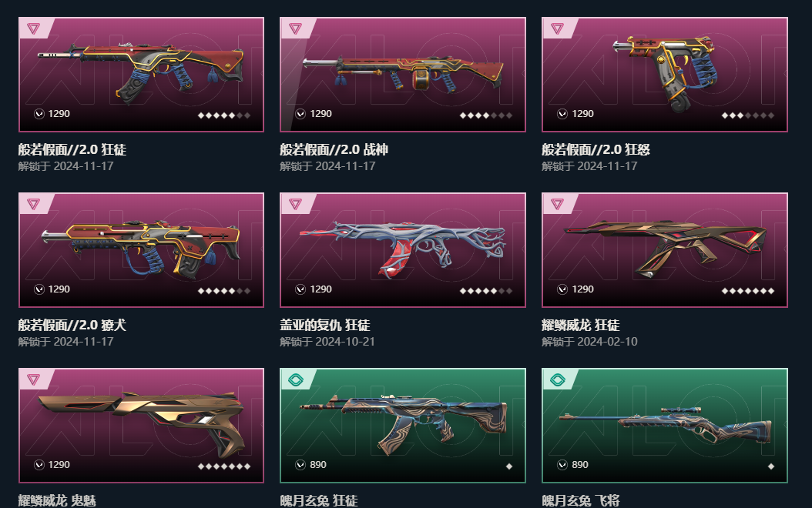The image size is (812, 508).
Task: Select the 般若假面//2.0 狂怒 pistol skin image
Action: point(664,73)
